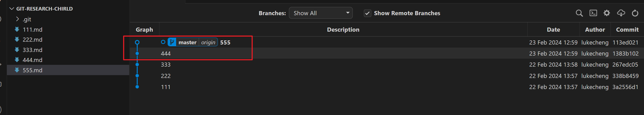Click the master branch icon on commit 555

pyautogui.click(x=172, y=42)
